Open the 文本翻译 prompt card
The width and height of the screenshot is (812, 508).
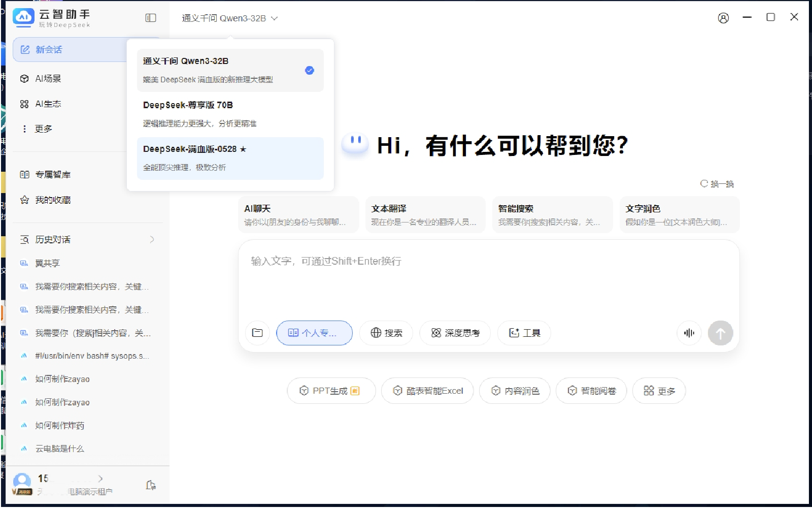425,215
